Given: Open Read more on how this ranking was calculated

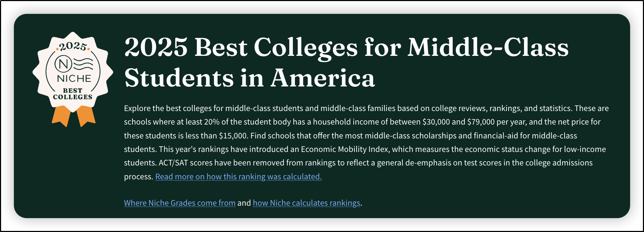Looking at the screenshot, I should coord(238,176).
